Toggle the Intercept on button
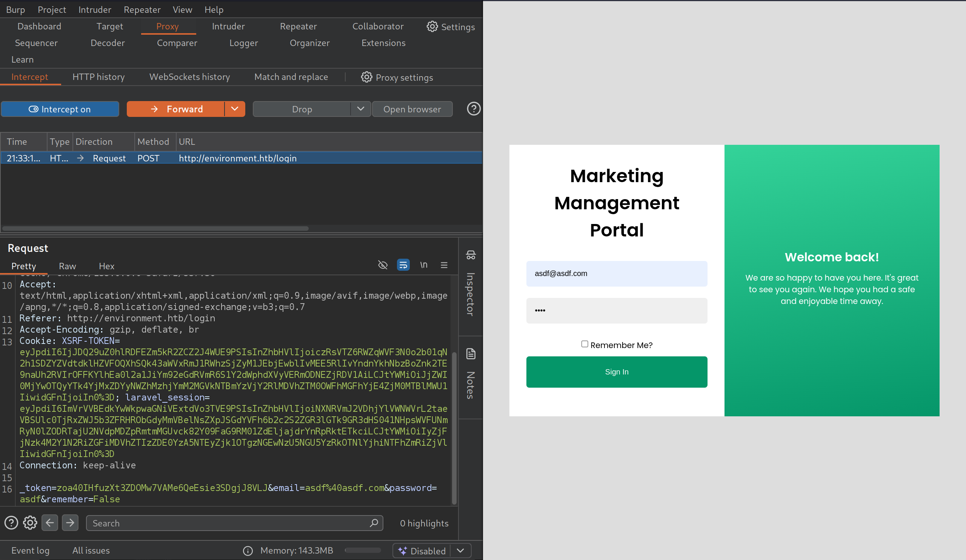The height and width of the screenshot is (560, 966). pos(60,109)
